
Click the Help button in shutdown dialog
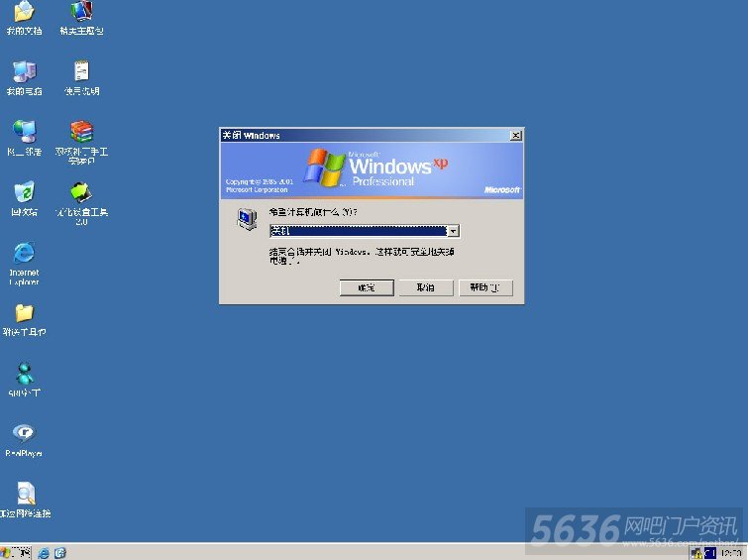click(x=485, y=287)
